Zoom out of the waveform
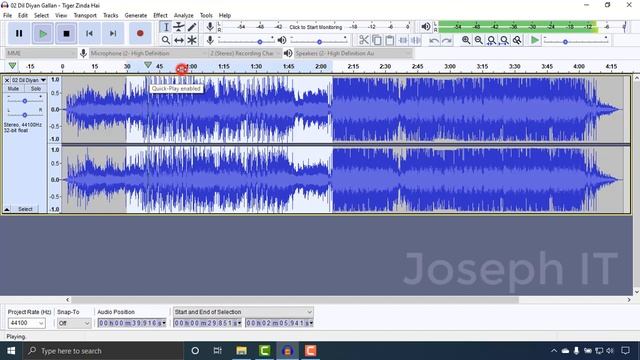The width and height of the screenshot is (640, 360). 478,40
